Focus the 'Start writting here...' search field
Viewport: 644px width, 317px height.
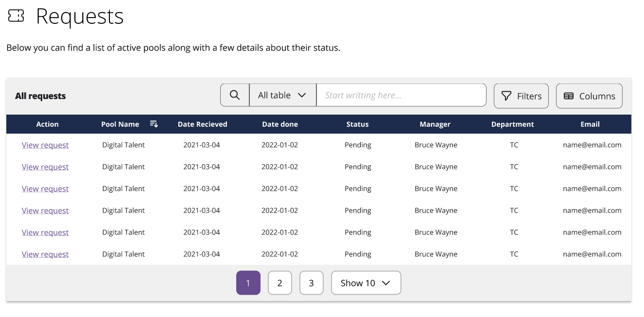click(401, 95)
